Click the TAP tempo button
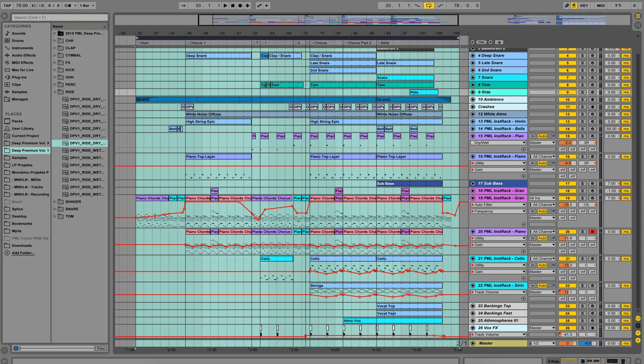The height and width of the screenshot is (364, 644). click(x=7, y=5)
